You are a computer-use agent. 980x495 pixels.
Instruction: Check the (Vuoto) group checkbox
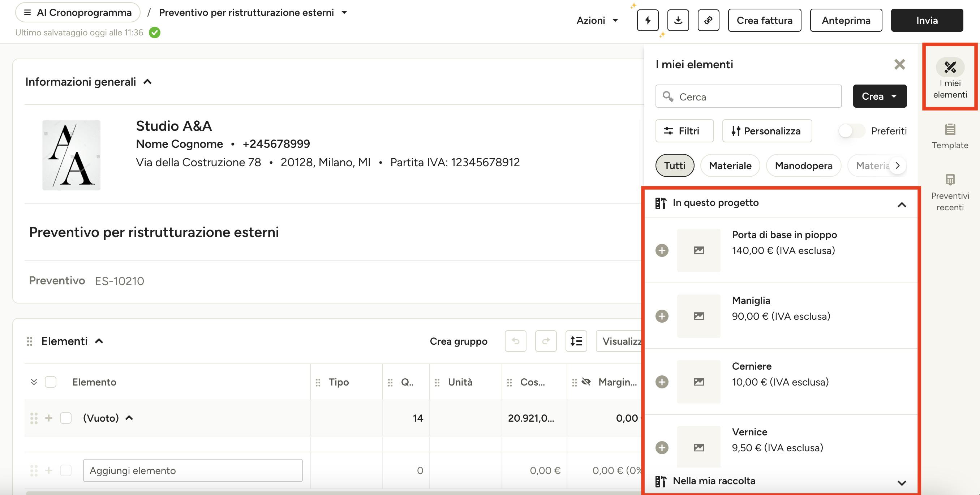(x=66, y=418)
